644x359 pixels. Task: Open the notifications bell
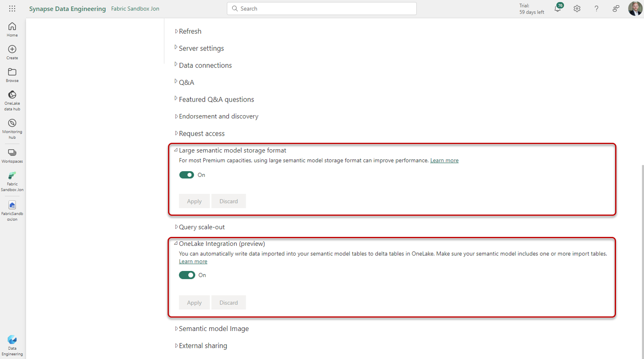[558, 8]
